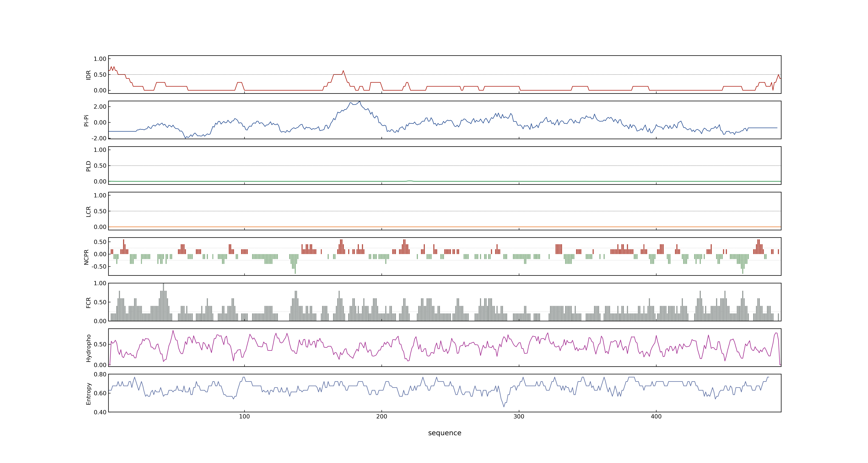Click the PLD y-axis label
Screen dimensions: 868x463
pos(88,166)
